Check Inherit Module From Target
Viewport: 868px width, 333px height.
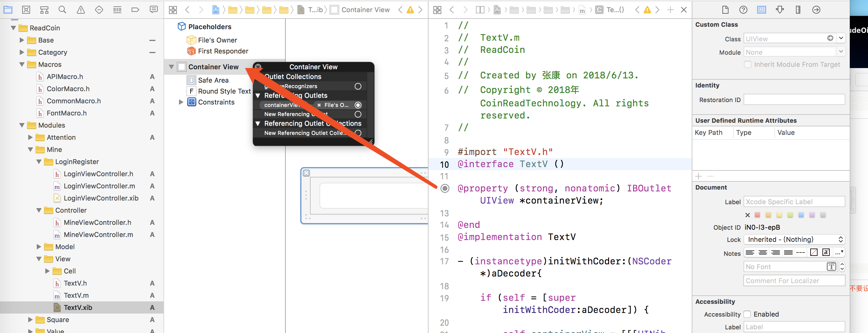click(x=748, y=64)
